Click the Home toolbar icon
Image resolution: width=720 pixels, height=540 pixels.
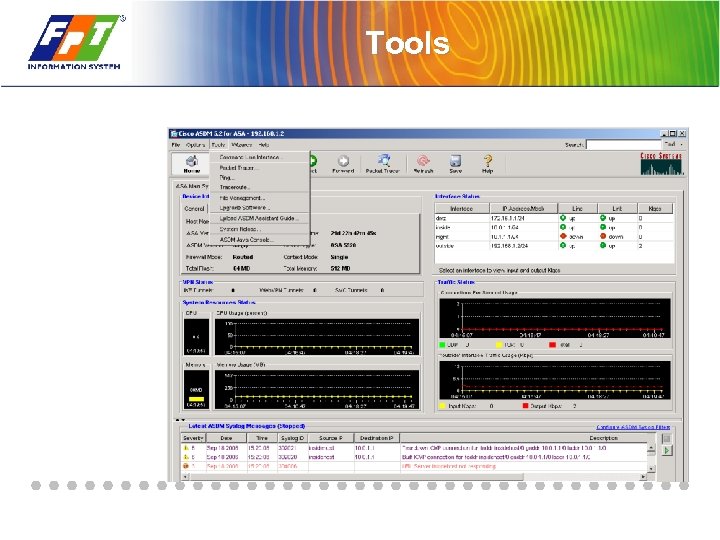point(191,164)
